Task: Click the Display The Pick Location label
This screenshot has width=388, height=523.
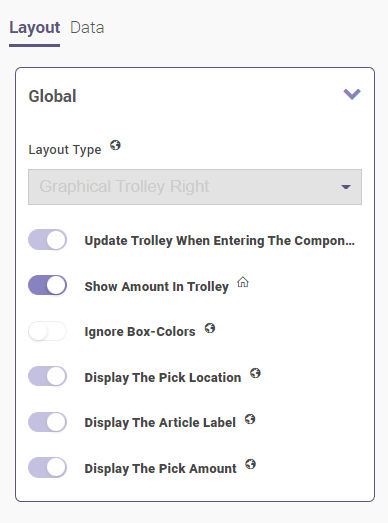Action: [x=163, y=378]
